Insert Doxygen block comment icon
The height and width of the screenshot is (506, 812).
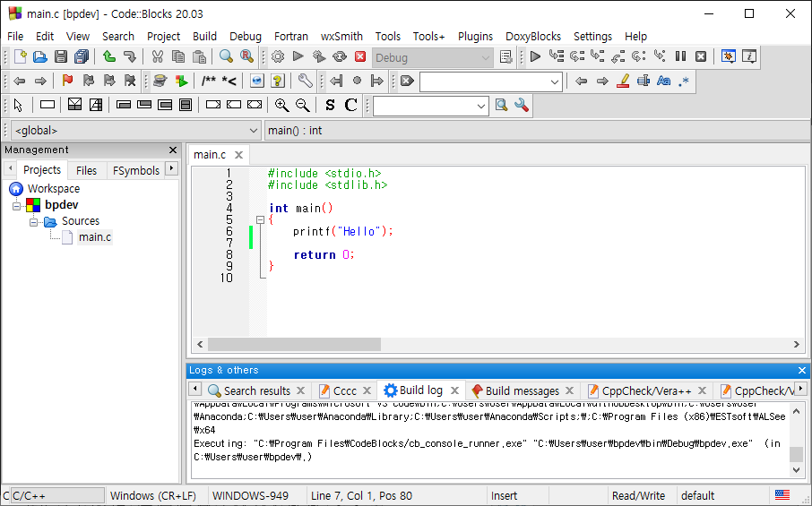click(209, 81)
